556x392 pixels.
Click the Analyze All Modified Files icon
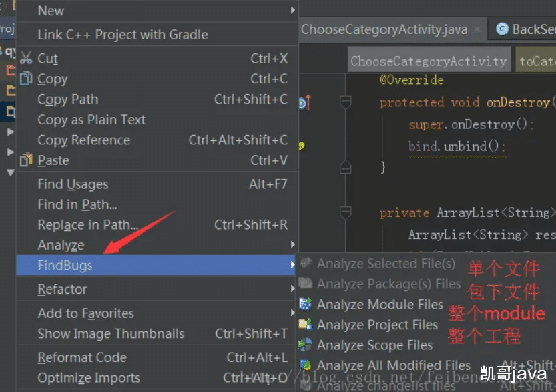point(306,365)
